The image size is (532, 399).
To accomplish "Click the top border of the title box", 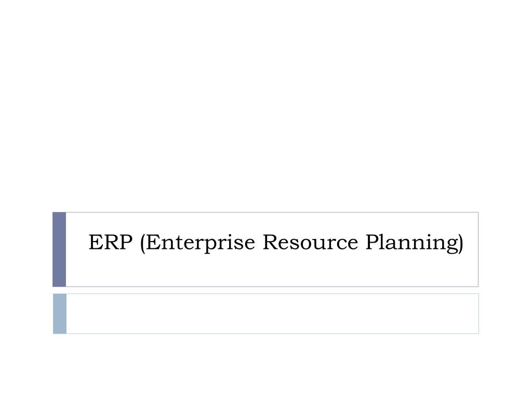I will coord(272,212).
